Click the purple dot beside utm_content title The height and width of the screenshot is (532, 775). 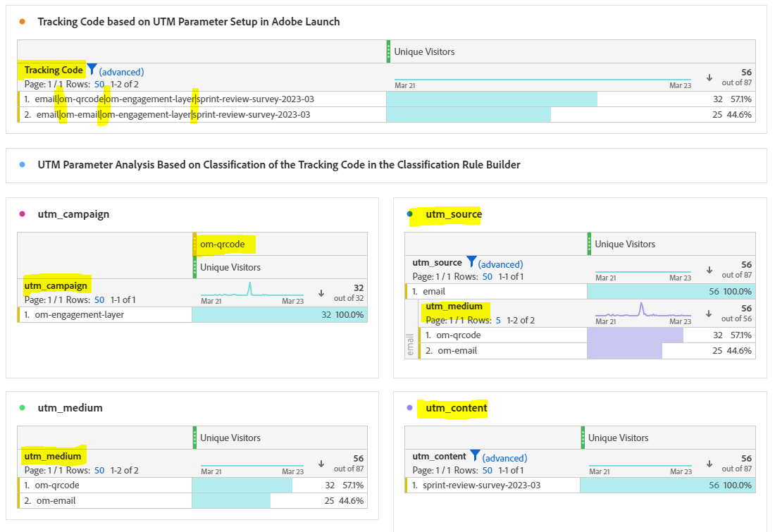click(410, 407)
